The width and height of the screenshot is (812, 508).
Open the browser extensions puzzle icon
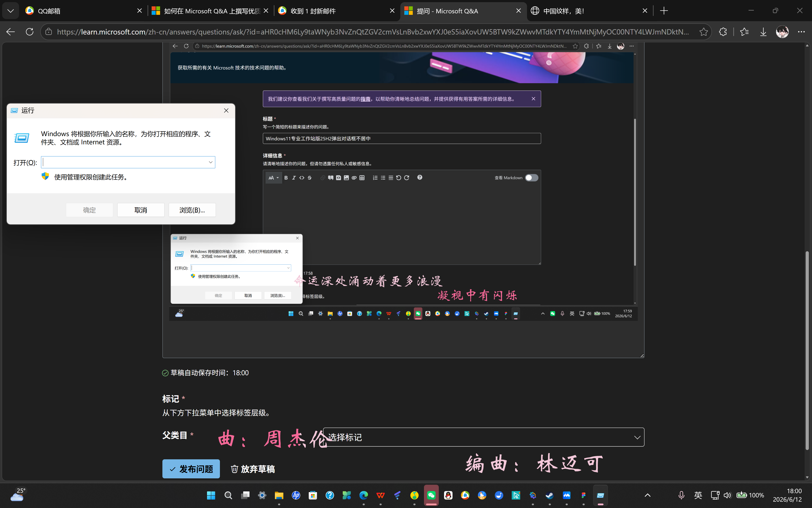tap(723, 32)
